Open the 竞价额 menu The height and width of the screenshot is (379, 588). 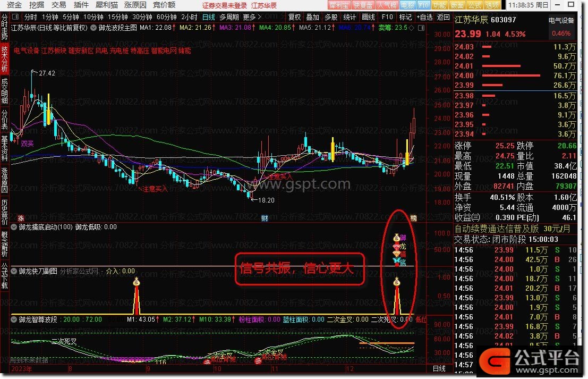(164, 5)
